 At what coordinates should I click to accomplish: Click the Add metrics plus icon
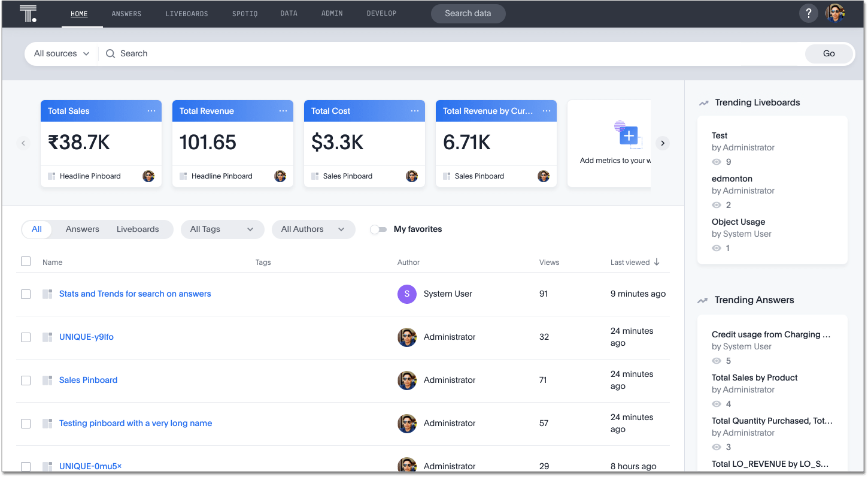629,135
